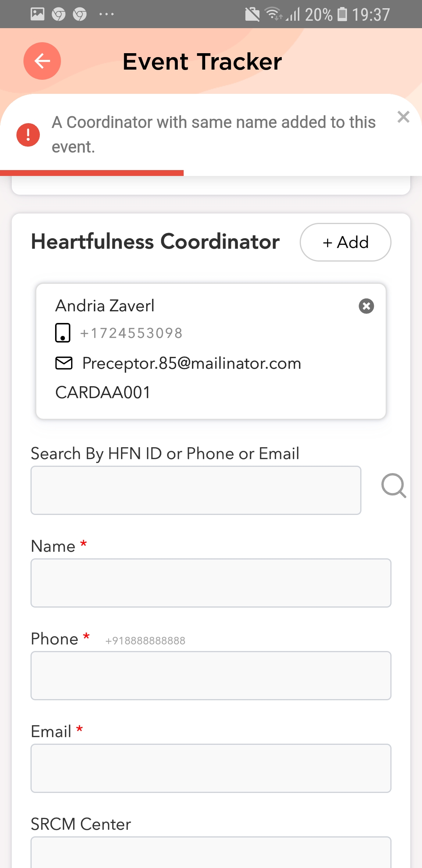The image size is (422, 868).
Task: Tap the battery indicator in status bar
Action: [342, 14]
